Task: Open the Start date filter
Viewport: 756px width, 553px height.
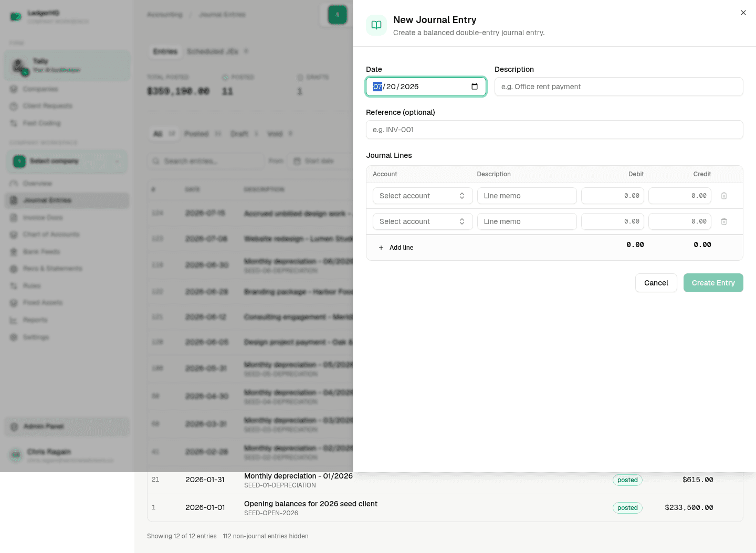Action: pyautogui.click(x=319, y=161)
